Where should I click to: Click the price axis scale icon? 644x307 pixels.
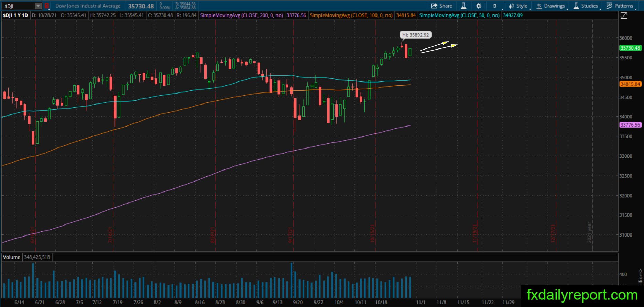[x=624, y=15]
